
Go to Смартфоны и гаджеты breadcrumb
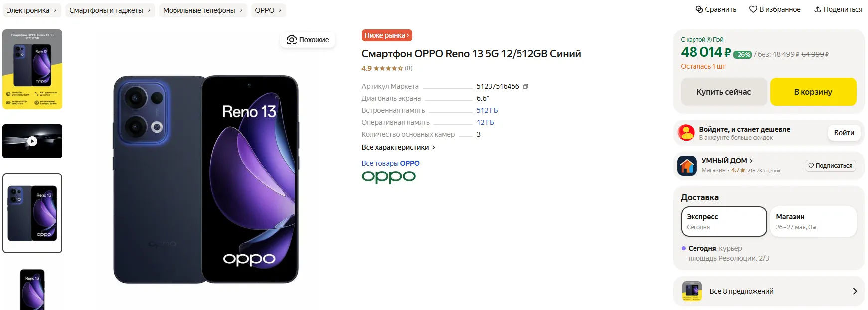click(x=110, y=10)
